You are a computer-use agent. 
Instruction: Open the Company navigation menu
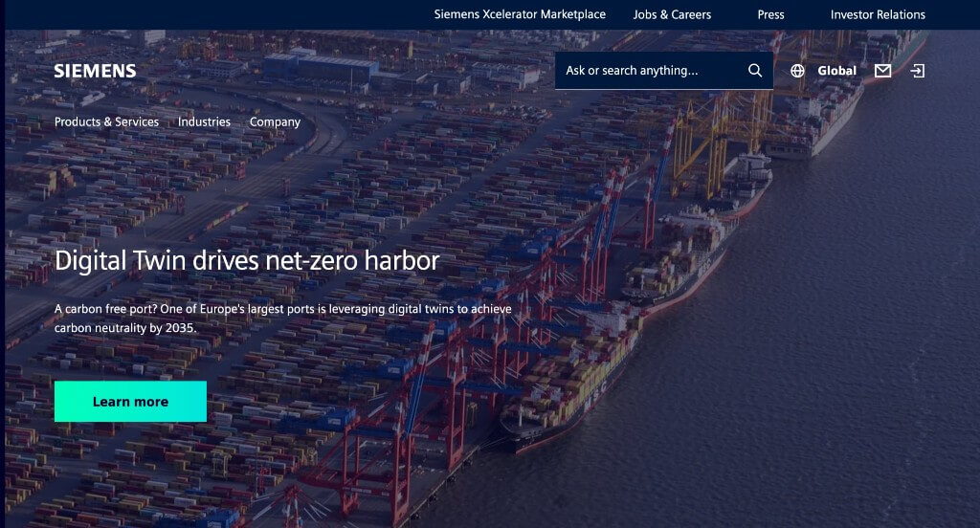(275, 121)
